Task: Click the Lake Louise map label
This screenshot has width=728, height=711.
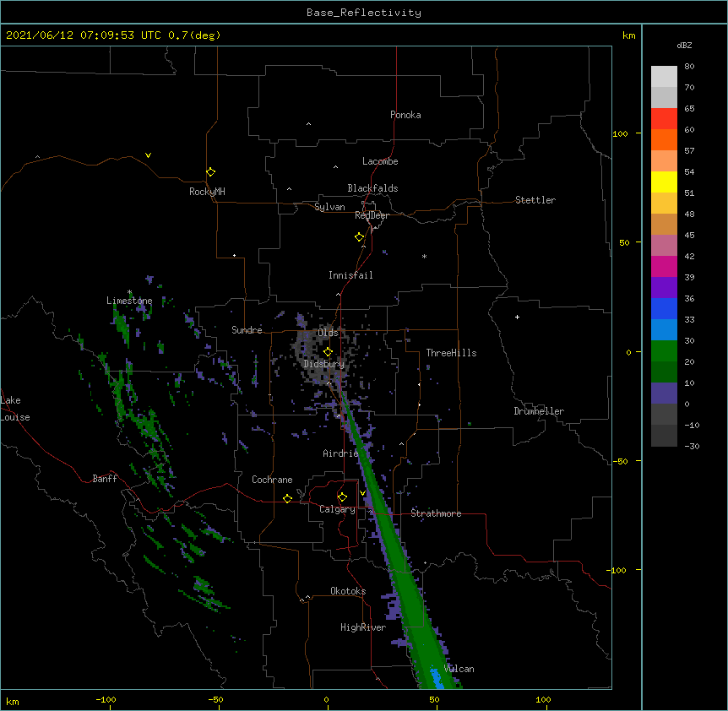Action: tap(15, 409)
